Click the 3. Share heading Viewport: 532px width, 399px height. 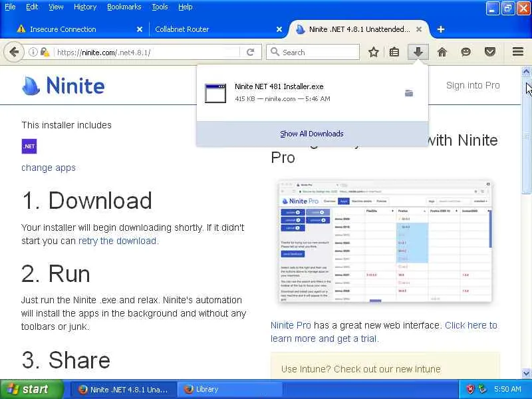[x=66, y=360]
